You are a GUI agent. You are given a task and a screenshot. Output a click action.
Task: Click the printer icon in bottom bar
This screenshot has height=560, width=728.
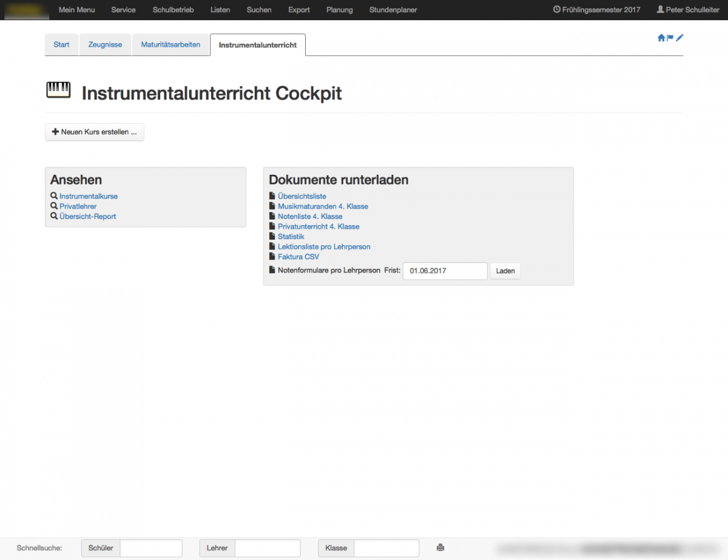coord(440,548)
